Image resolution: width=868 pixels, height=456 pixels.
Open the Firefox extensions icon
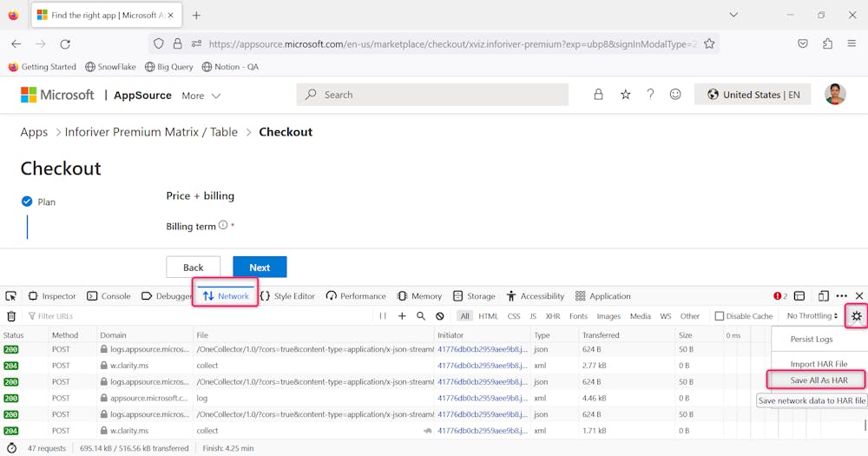(x=827, y=43)
